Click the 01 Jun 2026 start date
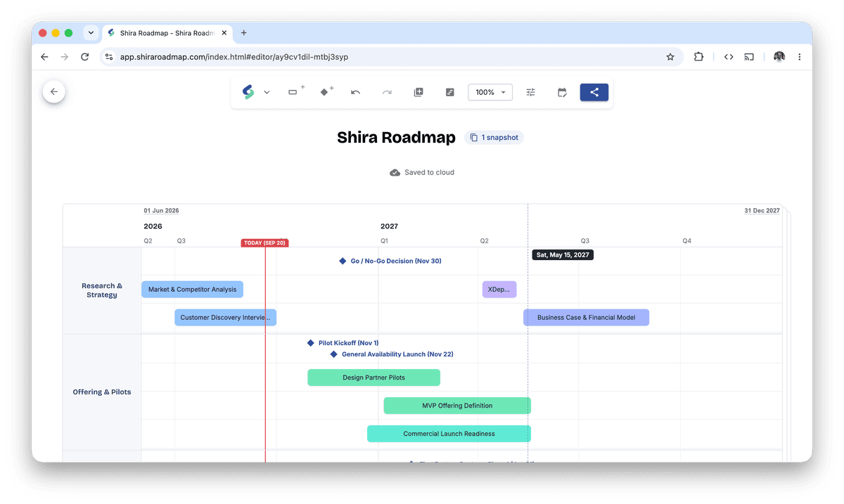The width and height of the screenshot is (844, 504). point(161,211)
